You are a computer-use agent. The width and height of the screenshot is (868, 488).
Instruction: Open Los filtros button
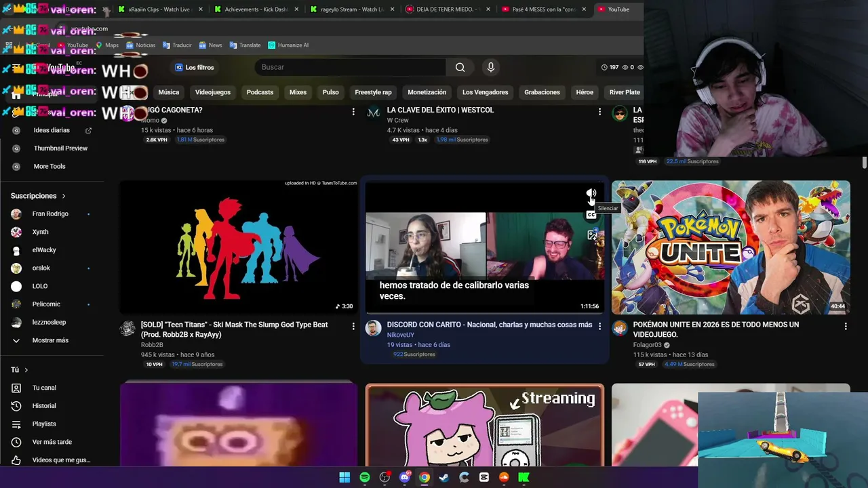195,67
